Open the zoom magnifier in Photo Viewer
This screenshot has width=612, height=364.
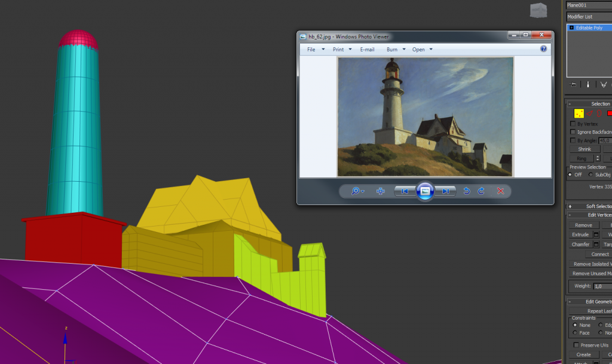pyautogui.click(x=356, y=191)
